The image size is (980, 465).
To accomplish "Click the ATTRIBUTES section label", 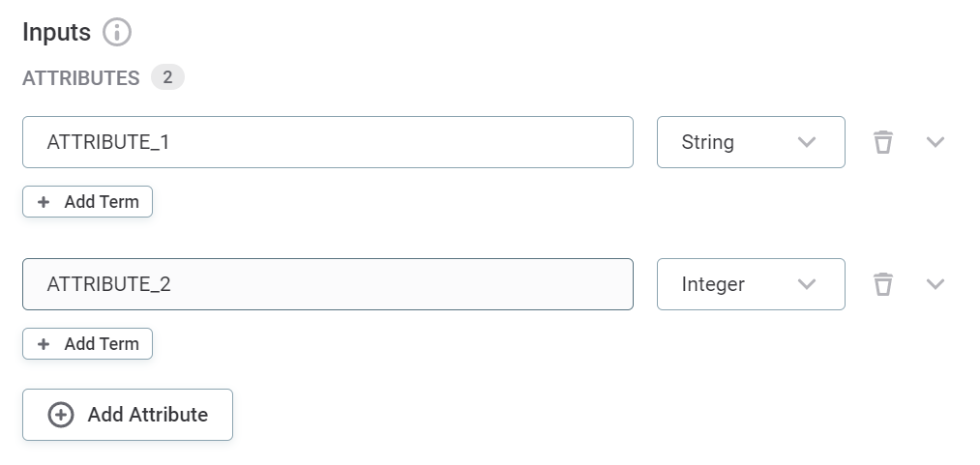I will pyautogui.click(x=81, y=78).
